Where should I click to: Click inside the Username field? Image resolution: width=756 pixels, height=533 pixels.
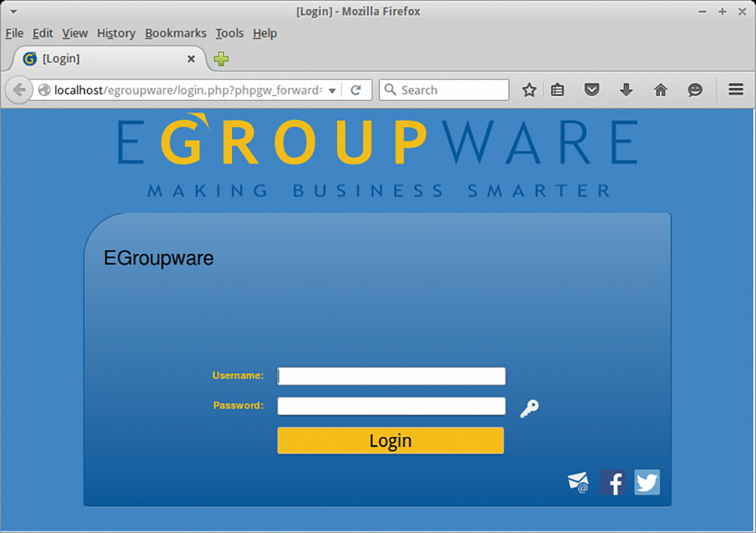click(x=391, y=376)
